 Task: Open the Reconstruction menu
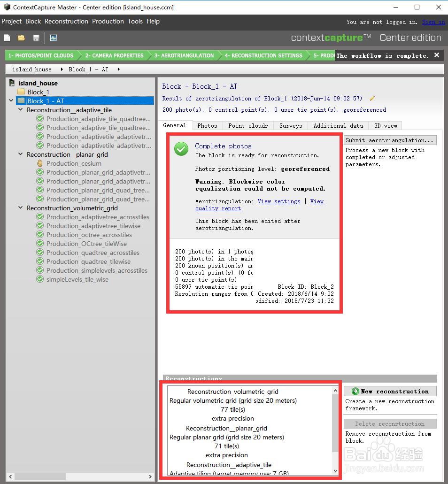tap(66, 21)
